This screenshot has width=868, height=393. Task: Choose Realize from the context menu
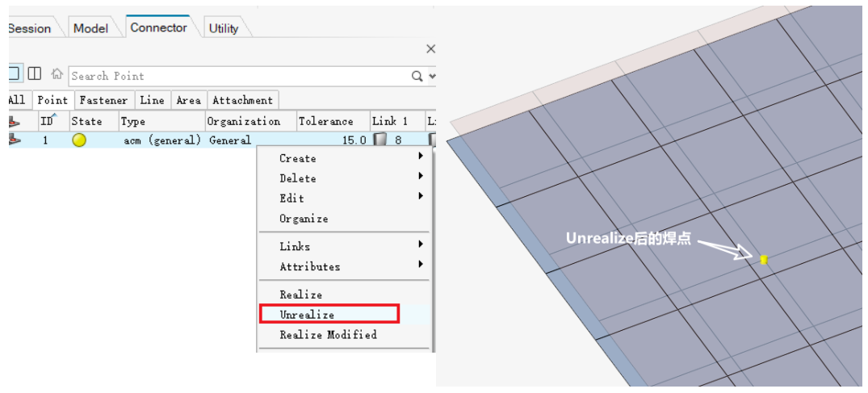344,295
